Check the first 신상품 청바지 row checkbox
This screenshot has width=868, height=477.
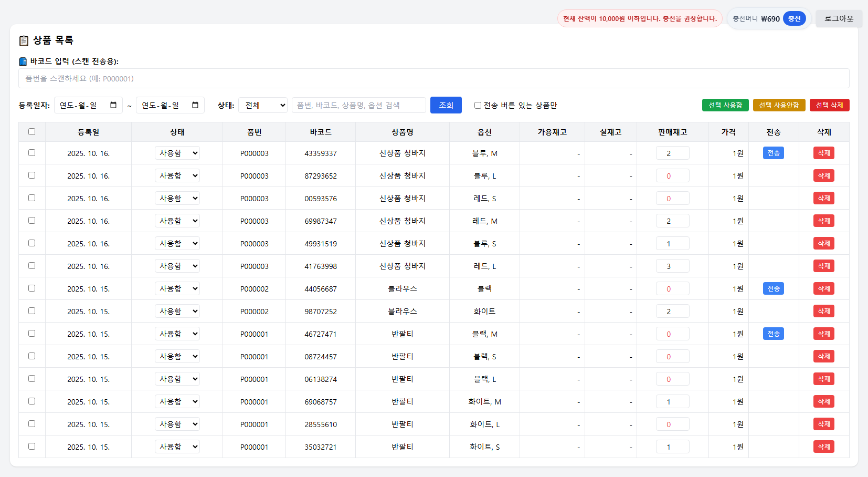point(31,152)
